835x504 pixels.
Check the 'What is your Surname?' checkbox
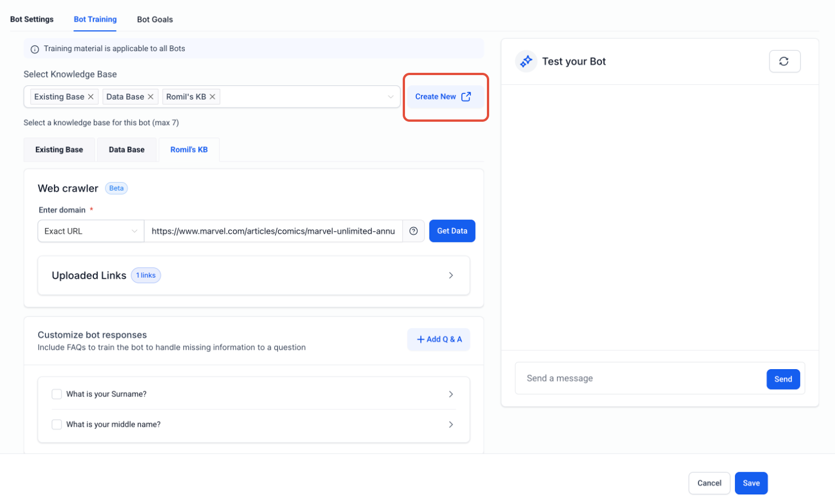point(57,394)
